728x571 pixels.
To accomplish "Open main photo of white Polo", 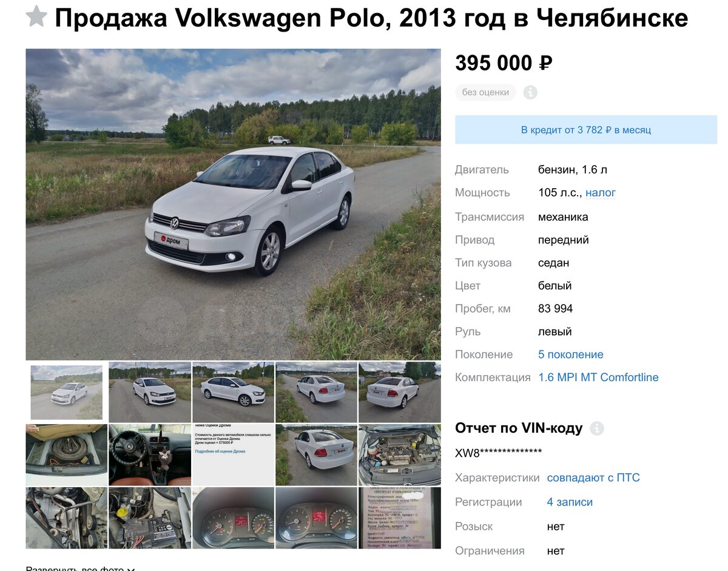I will [233, 204].
